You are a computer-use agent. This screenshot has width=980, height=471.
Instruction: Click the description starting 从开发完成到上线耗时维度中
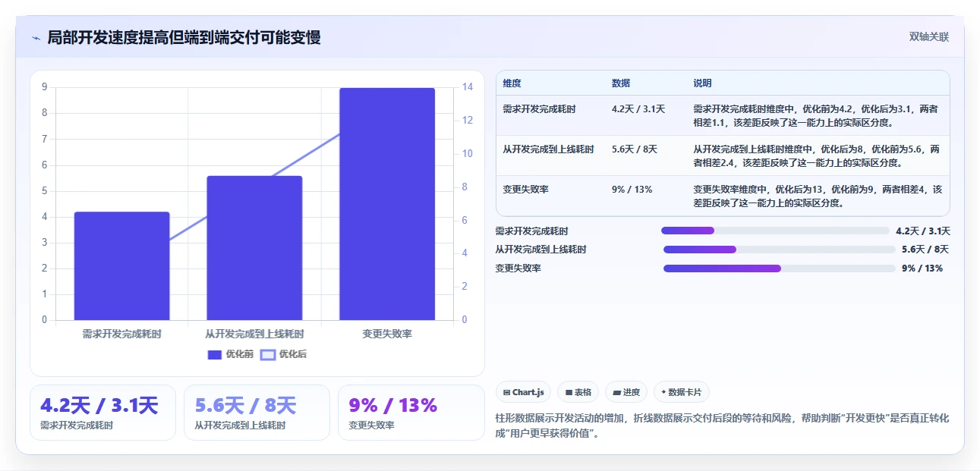click(817, 156)
